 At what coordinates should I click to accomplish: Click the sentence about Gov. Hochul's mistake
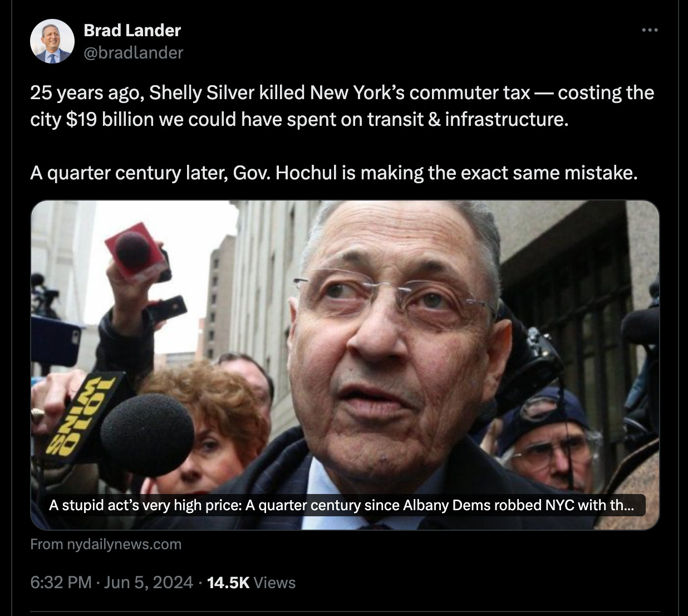click(x=334, y=173)
